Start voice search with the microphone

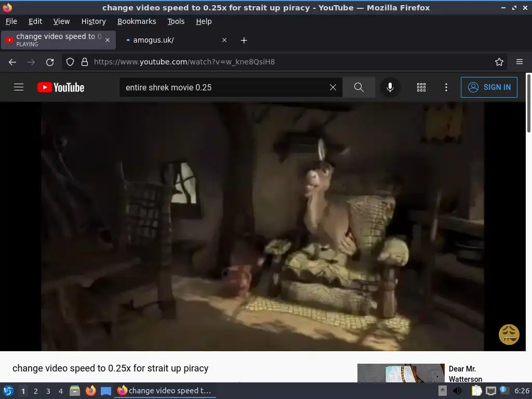coord(390,87)
